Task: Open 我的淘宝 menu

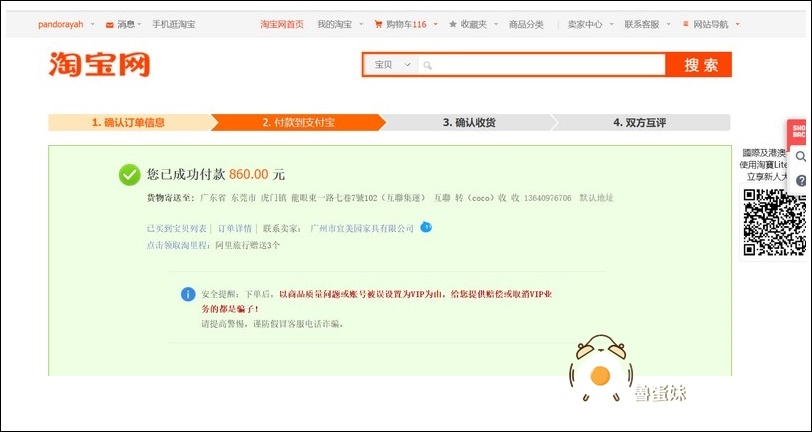Action: click(x=335, y=24)
